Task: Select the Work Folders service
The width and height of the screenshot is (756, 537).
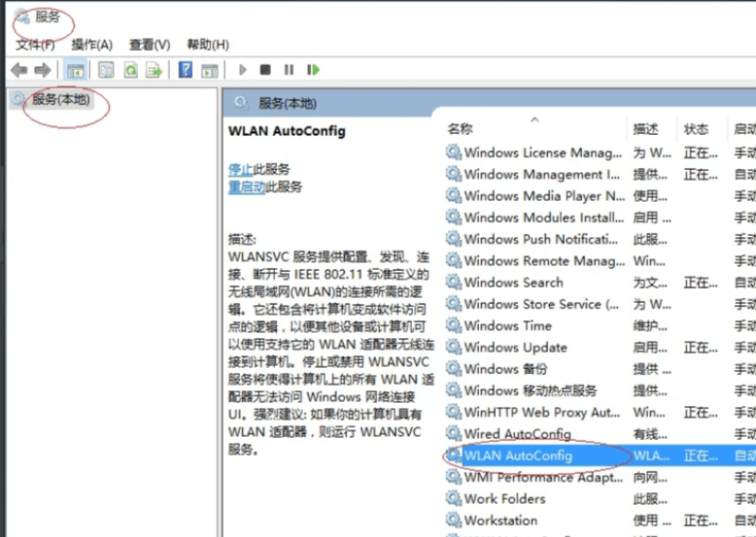Action: click(600, 499)
